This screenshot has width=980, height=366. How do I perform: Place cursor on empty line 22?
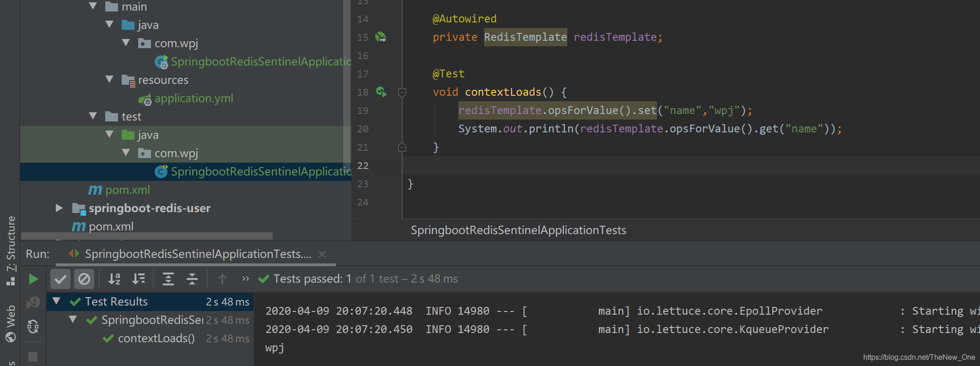pos(691,165)
